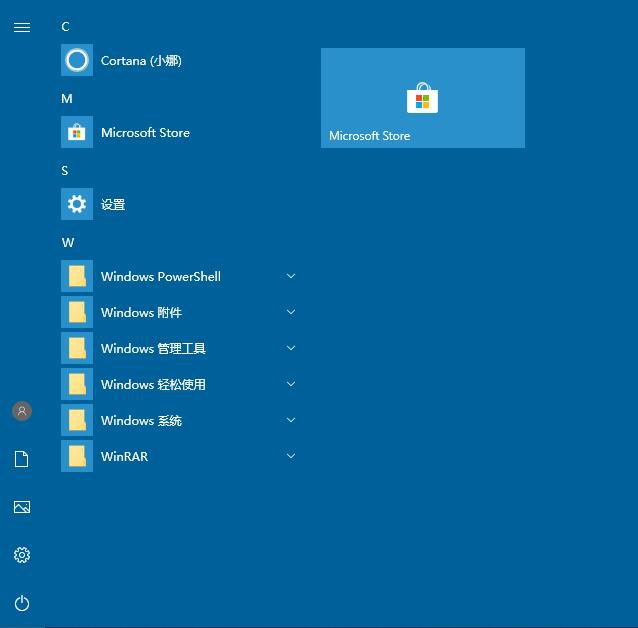
Task: Click the Windows PowerShell folder icon
Action: point(77,276)
